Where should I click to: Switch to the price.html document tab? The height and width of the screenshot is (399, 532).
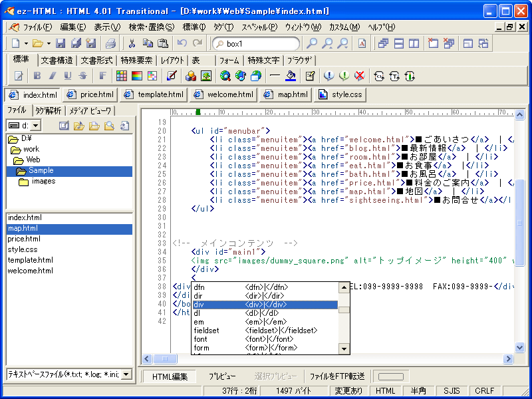click(x=91, y=94)
